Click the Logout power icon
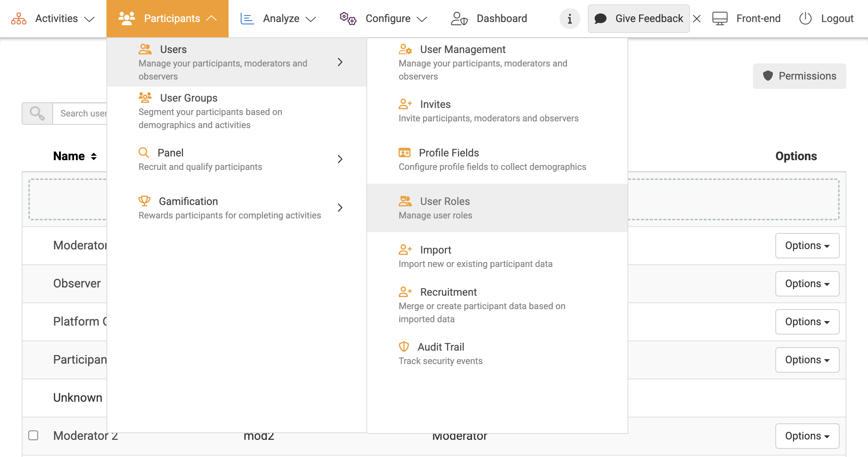868x457 pixels. coord(805,19)
